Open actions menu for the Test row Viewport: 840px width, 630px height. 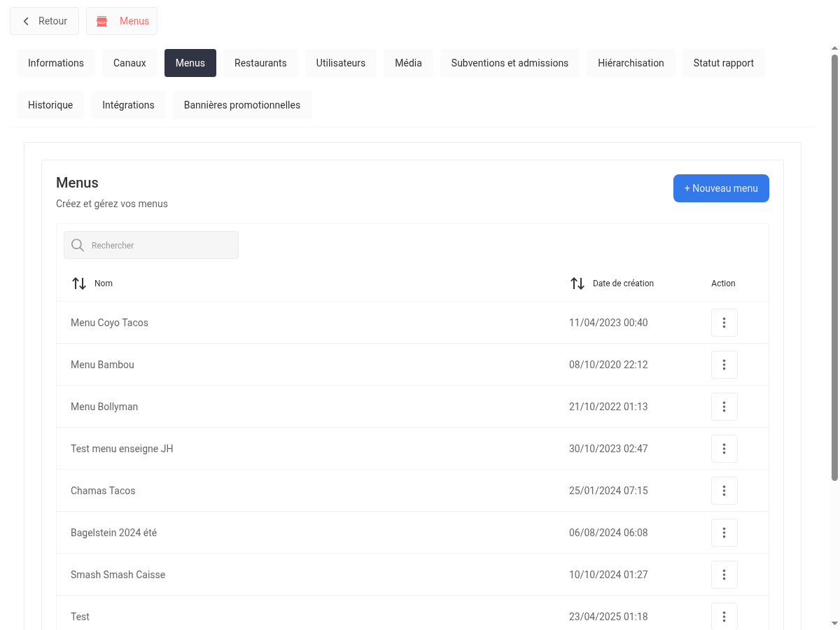coord(724,617)
